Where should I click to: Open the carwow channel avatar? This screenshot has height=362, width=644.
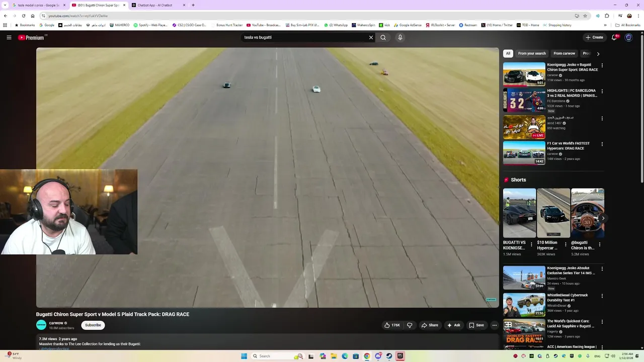pyautogui.click(x=41, y=325)
